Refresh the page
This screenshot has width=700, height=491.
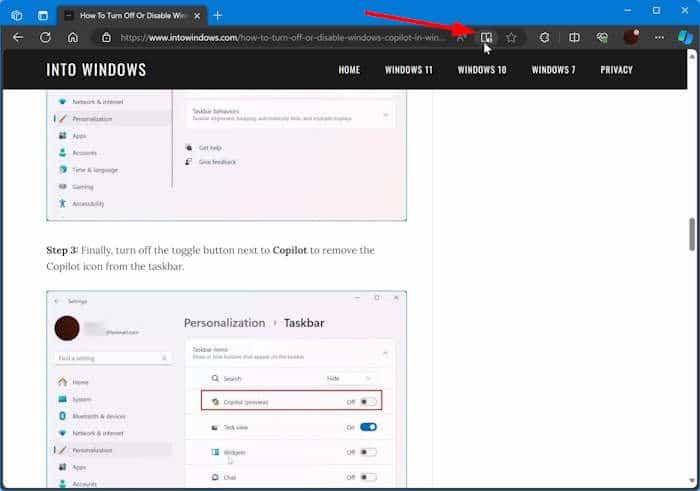[x=45, y=37]
